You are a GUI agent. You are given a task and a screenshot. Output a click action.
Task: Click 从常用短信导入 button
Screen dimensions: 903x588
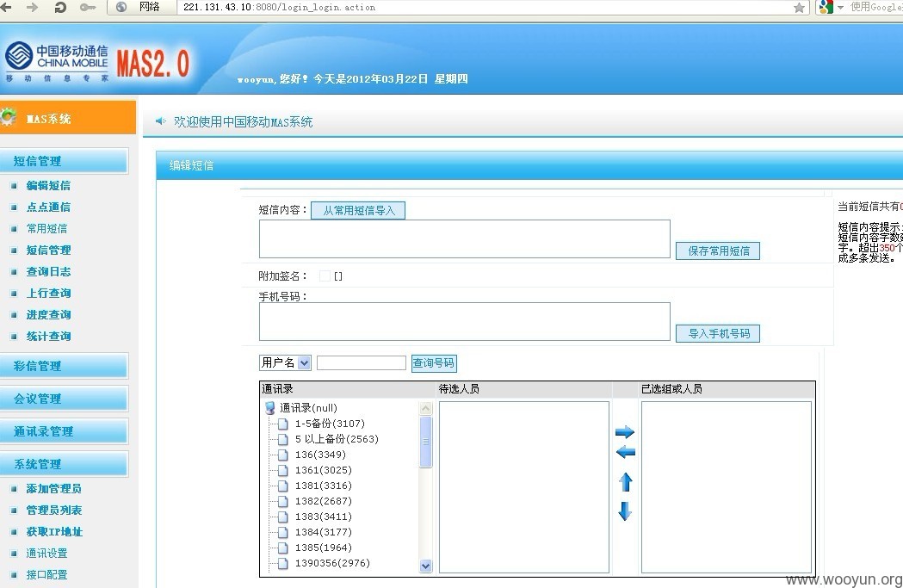[x=358, y=210]
